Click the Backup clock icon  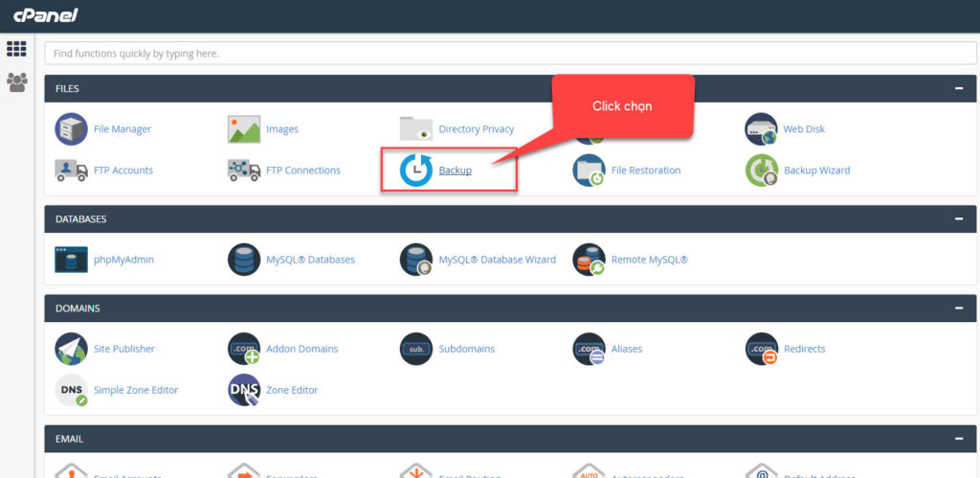pyautogui.click(x=416, y=171)
